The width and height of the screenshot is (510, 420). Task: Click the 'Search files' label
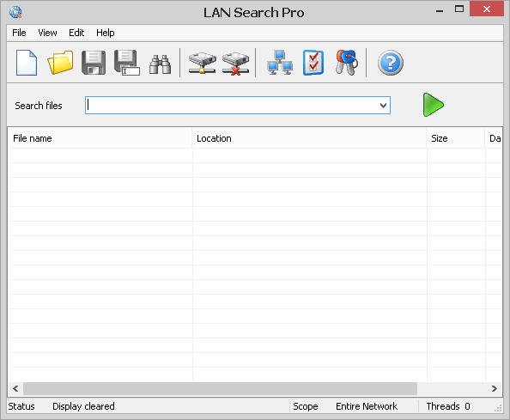(x=39, y=106)
